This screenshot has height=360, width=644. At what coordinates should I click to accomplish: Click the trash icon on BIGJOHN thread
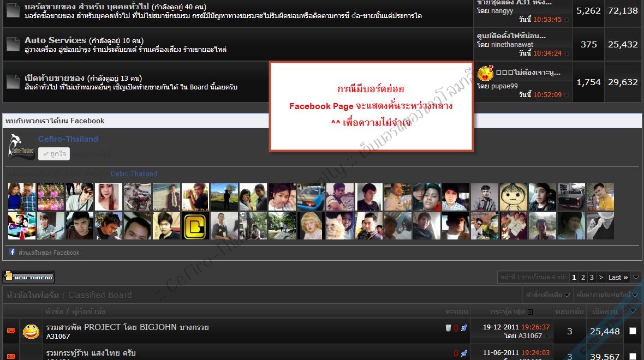click(448, 328)
